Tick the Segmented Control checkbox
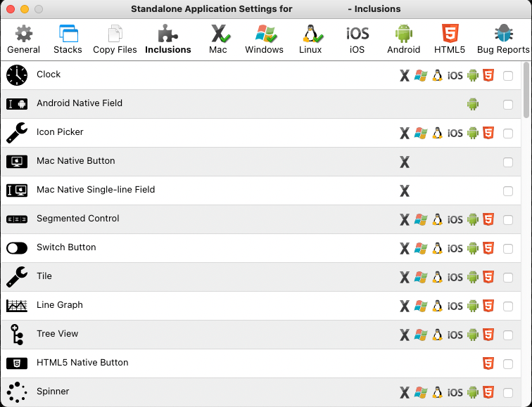Image resolution: width=532 pixels, height=407 pixels. [508, 220]
